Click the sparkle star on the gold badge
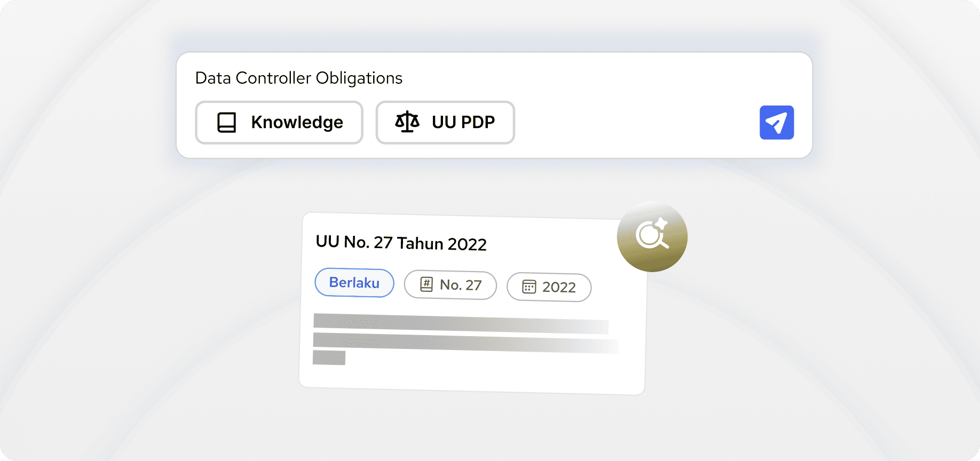This screenshot has height=461, width=980. 661,223
